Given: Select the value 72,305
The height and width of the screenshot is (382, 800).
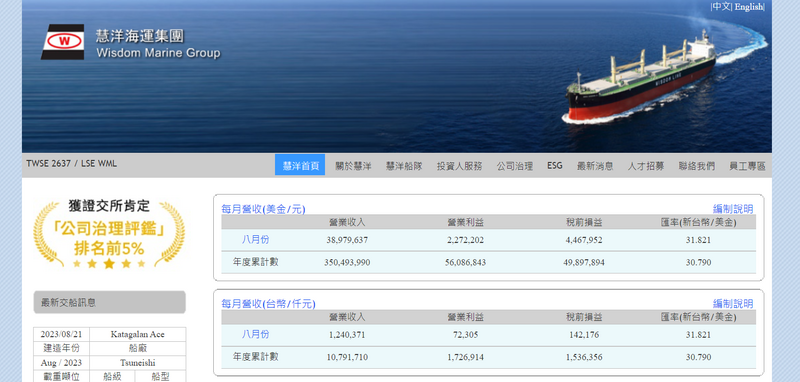Looking at the screenshot, I should (x=465, y=335).
